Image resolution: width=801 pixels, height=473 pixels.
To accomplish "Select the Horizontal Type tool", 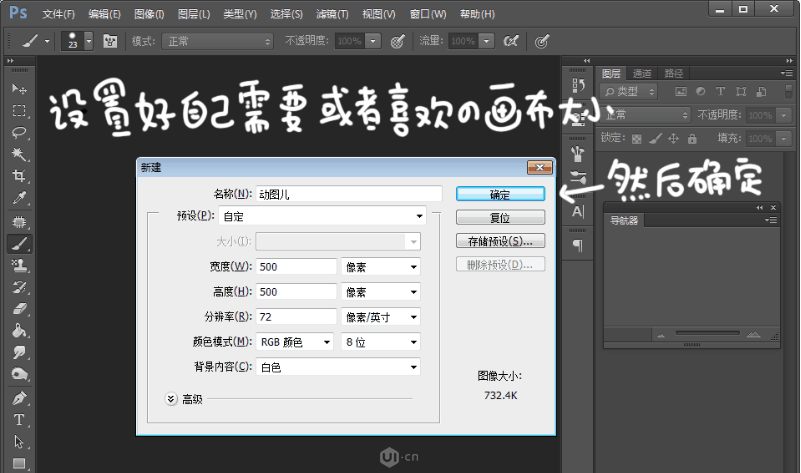I will [18, 420].
